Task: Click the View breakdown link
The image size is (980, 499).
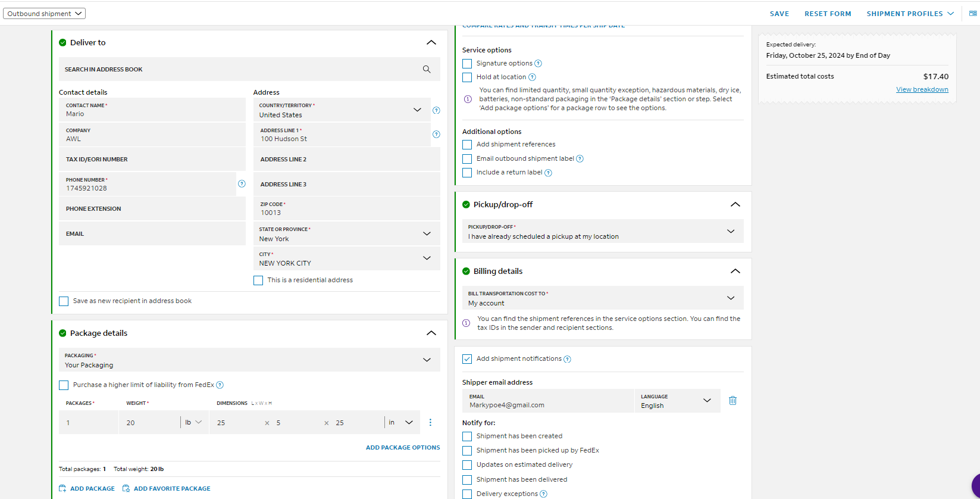Action: click(x=922, y=89)
